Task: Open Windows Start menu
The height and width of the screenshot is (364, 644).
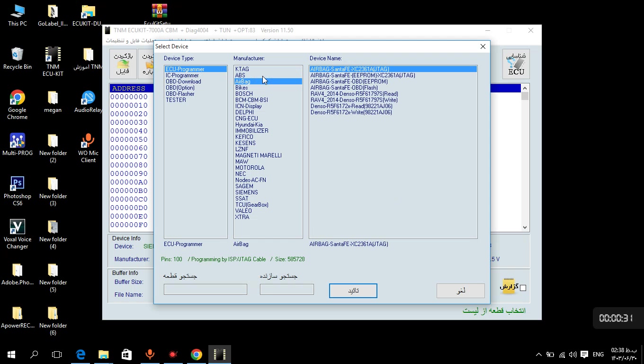Action: click(11, 354)
